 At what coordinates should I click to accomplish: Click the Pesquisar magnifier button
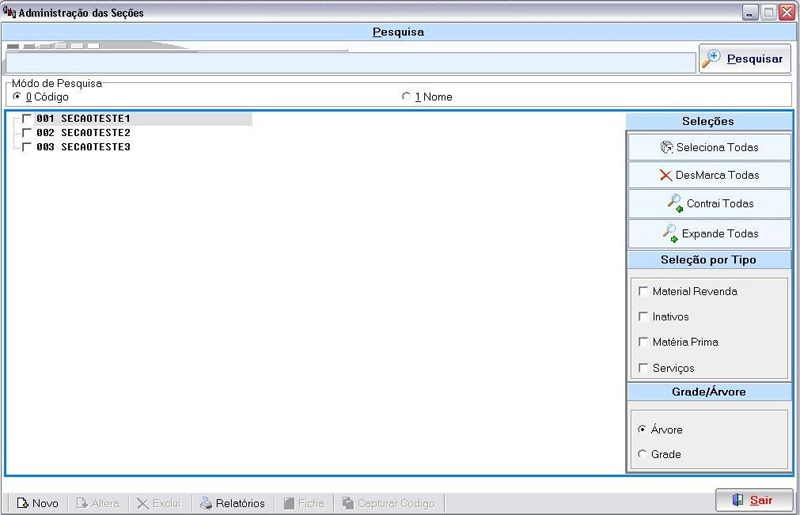745,59
